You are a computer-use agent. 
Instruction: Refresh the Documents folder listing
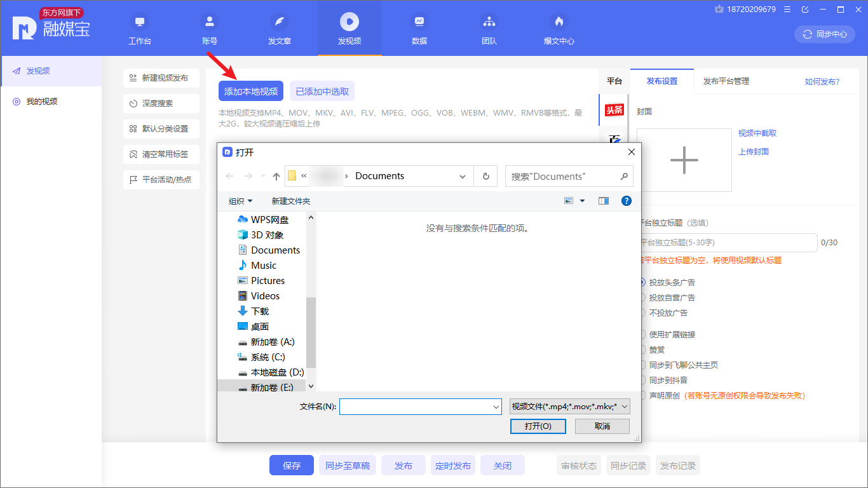(x=486, y=176)
